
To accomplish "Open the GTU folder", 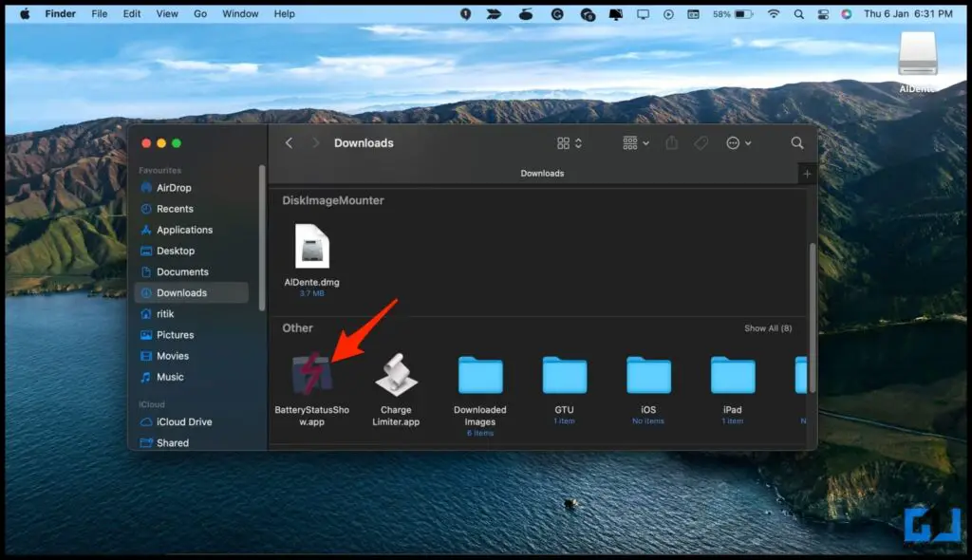I will 564,376.
